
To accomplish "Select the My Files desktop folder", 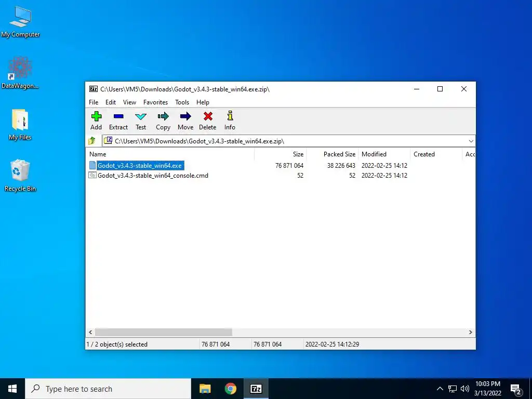I will [20, 125].
